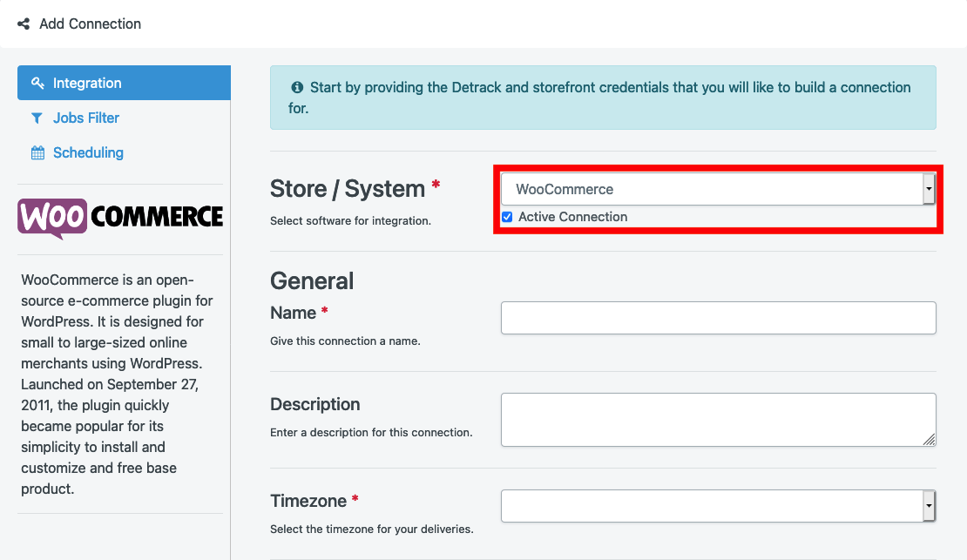
Task: Click the 'Select software for integration.' hint
Action: click(350, 221)
